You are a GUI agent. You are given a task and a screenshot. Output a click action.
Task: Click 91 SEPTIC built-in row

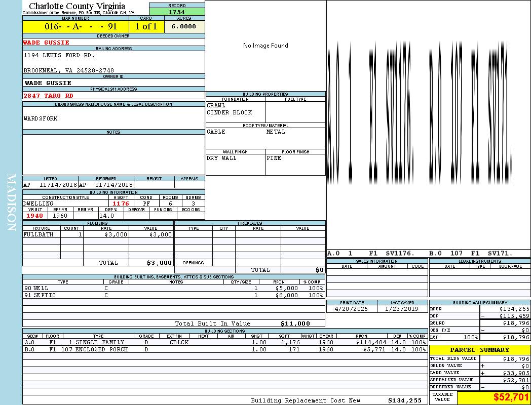[174, 295]
